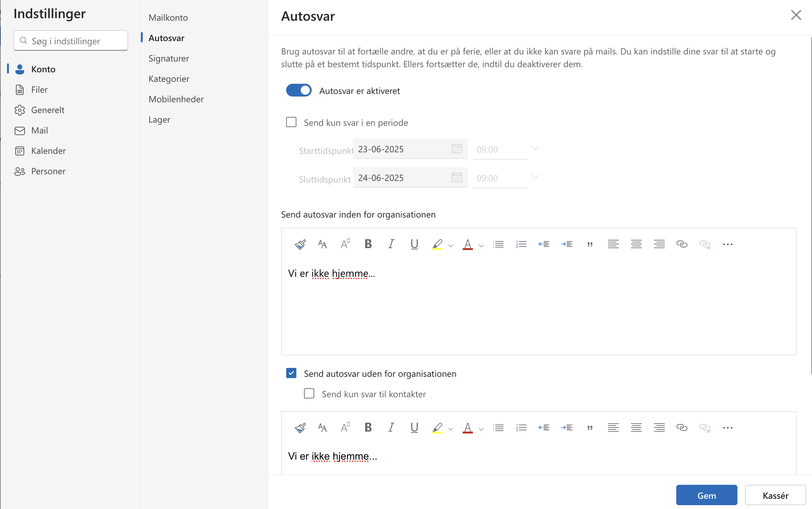This screenshot has height=509, width=812.
Task: Toggle underline in external reply editor
Action: click(x=414, y=427)
